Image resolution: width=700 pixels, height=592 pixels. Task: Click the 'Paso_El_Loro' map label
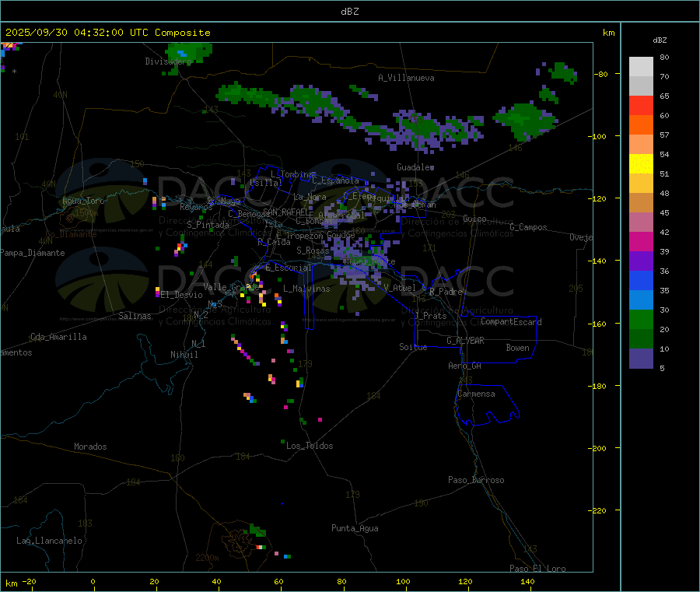tap(538, 569)
